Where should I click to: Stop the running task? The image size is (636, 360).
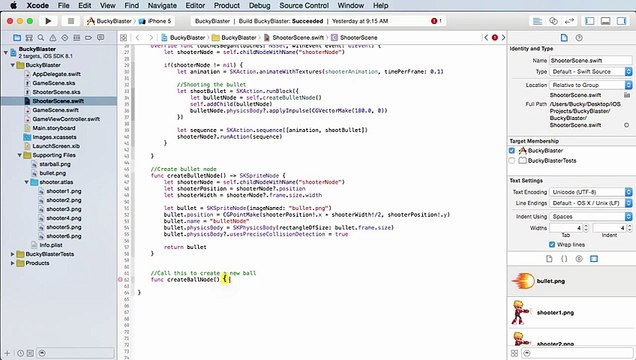pos(71,21)
